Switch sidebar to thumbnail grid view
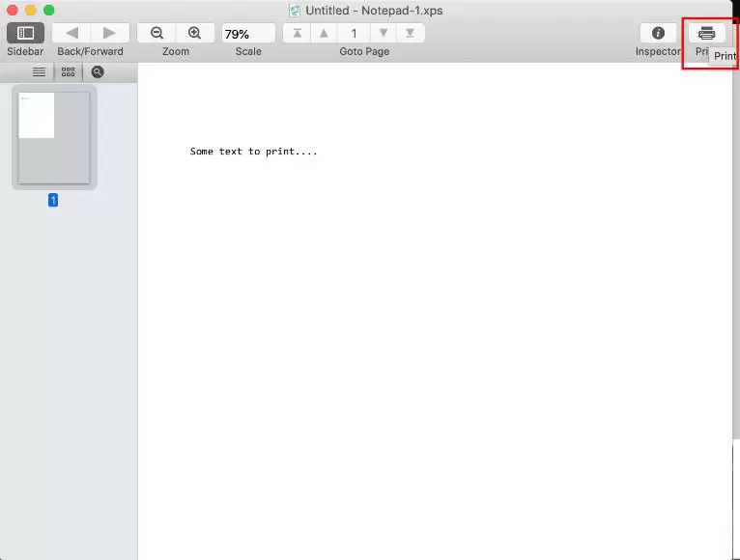The width and height of the screenshot is (740, 560). coord(68,71)
